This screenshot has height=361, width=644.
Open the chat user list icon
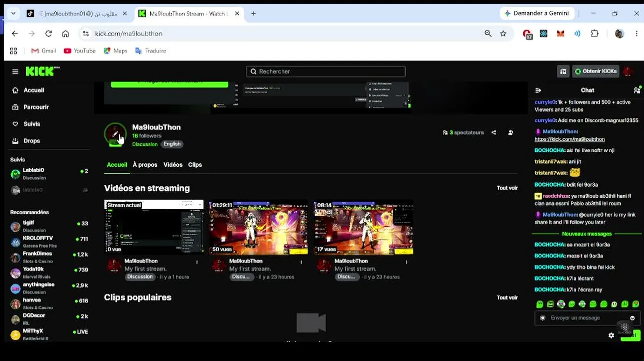pos(637,90)
